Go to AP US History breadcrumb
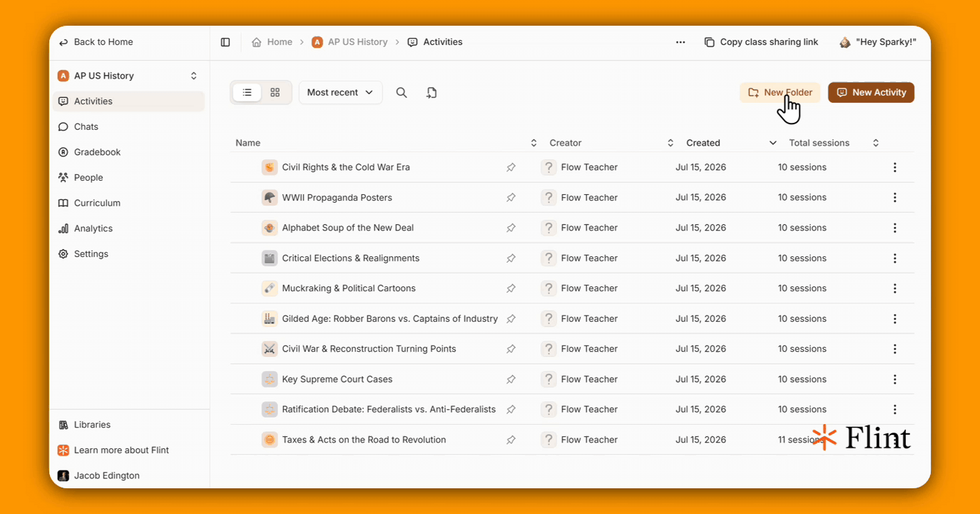 coord(349,42)
